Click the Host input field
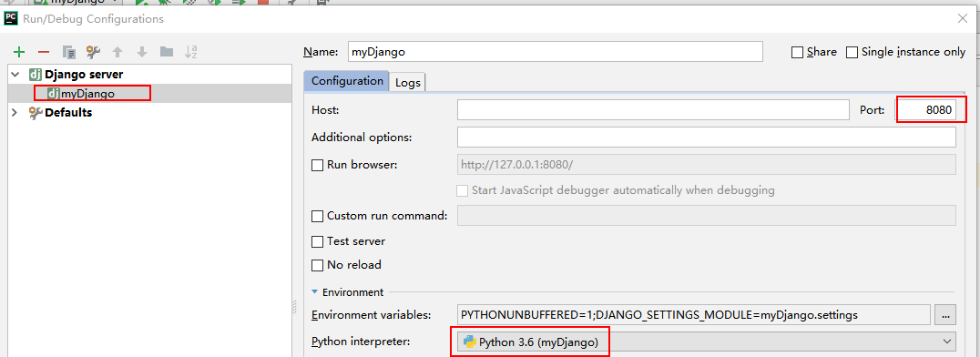The height and width of the screenshot is (357, 980). point(653,110)
